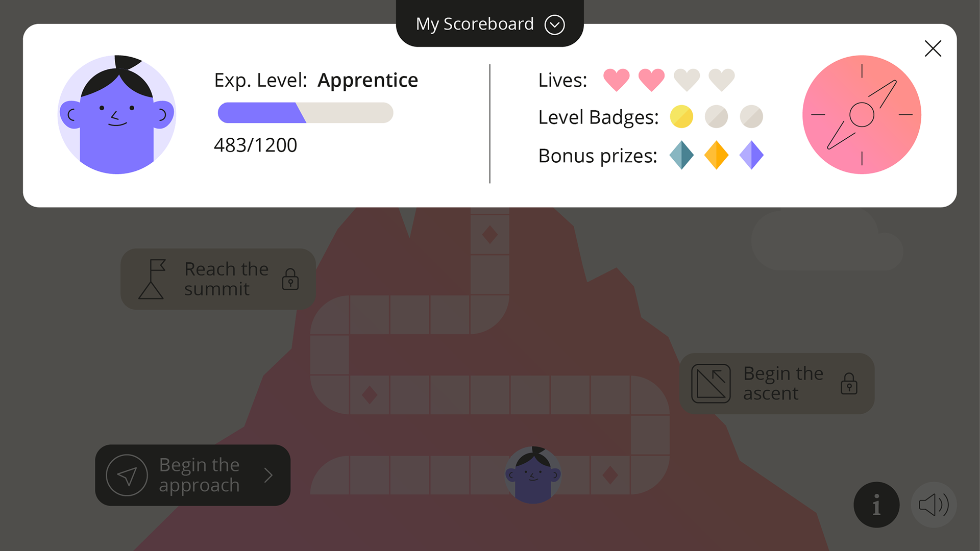Click the avatar token on the board path
This screenshot has width=980, height=551.
(533, 475)
